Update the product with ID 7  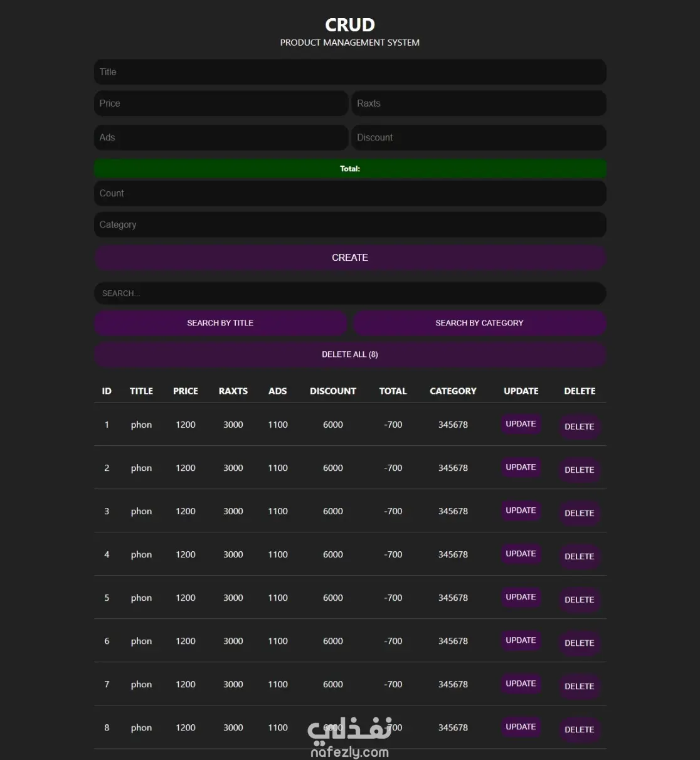pos(521,683)
